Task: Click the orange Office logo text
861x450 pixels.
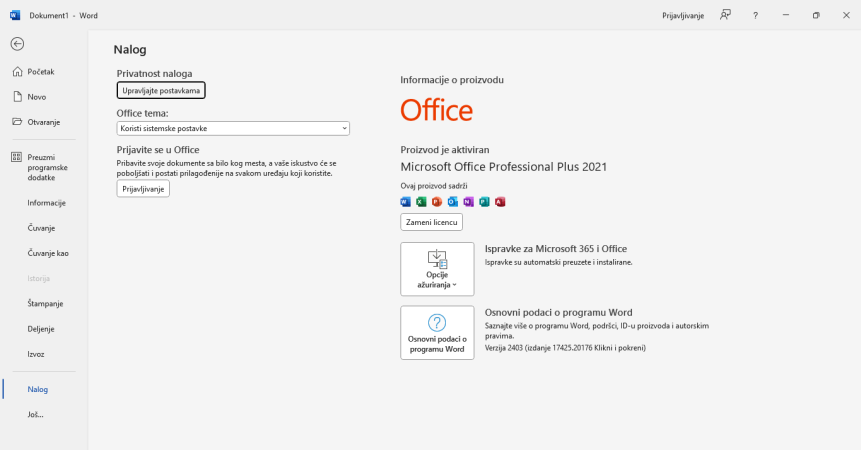Action: click(x=437, y=110)
